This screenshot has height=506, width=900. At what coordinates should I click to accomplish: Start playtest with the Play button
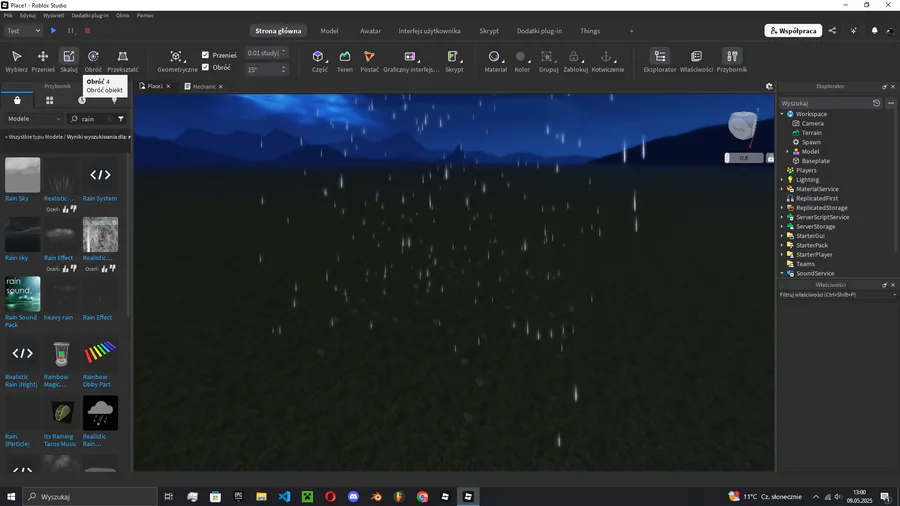coord(53,30)
